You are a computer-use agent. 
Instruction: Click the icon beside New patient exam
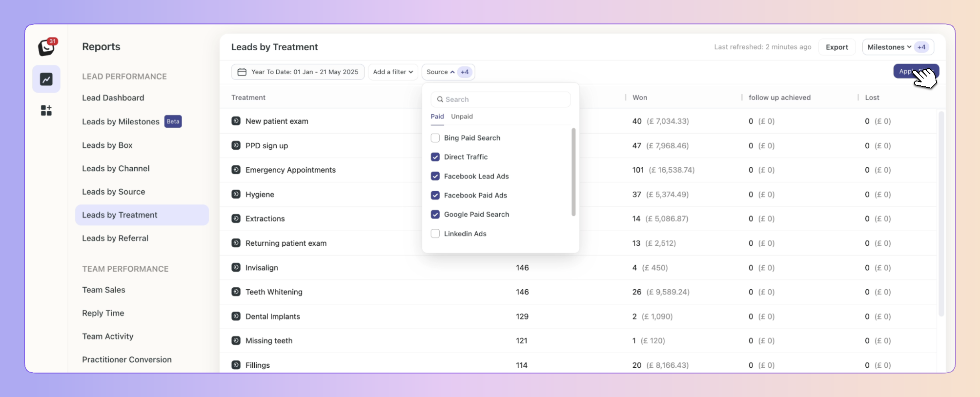236,121
